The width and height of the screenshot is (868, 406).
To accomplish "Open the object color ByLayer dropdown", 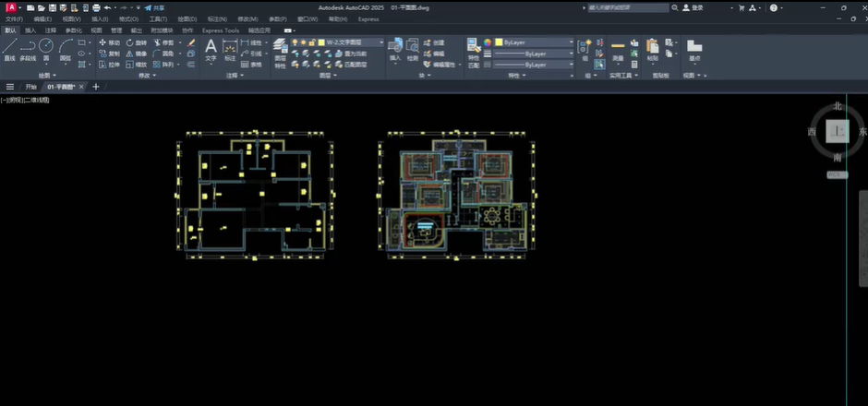I will (x=535, y=42).
